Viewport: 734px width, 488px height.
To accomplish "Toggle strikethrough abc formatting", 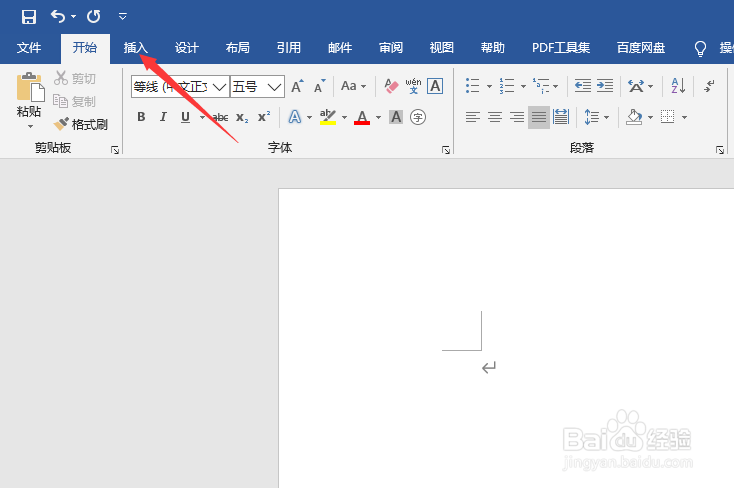I will click(x=220, y=118).
